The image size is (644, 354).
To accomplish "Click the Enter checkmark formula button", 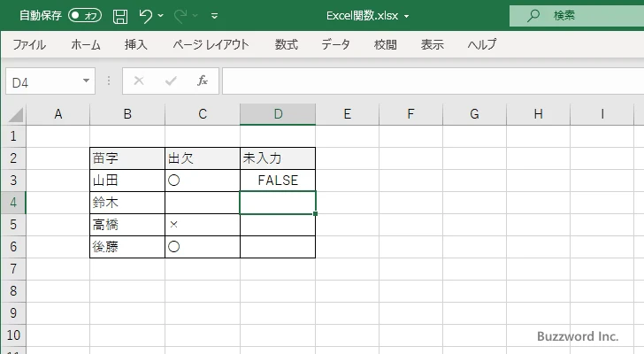I will tap(171, 81).
